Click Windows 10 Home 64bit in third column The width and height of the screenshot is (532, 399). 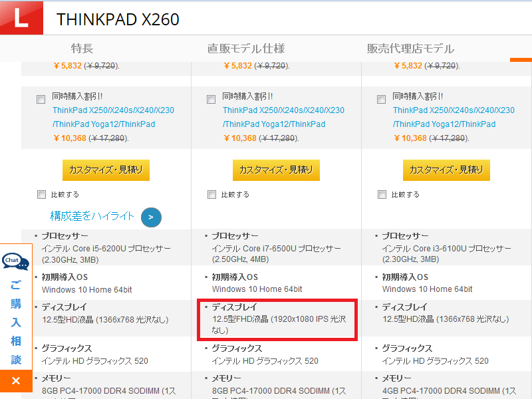428,289
